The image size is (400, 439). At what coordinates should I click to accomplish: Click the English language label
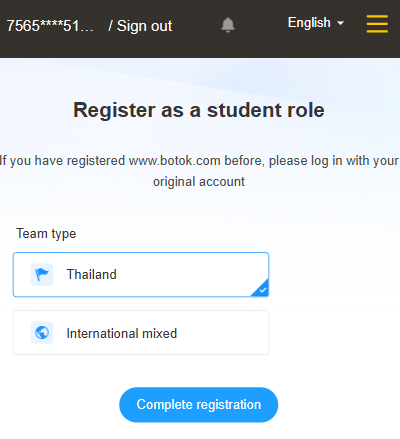[309, 23]
